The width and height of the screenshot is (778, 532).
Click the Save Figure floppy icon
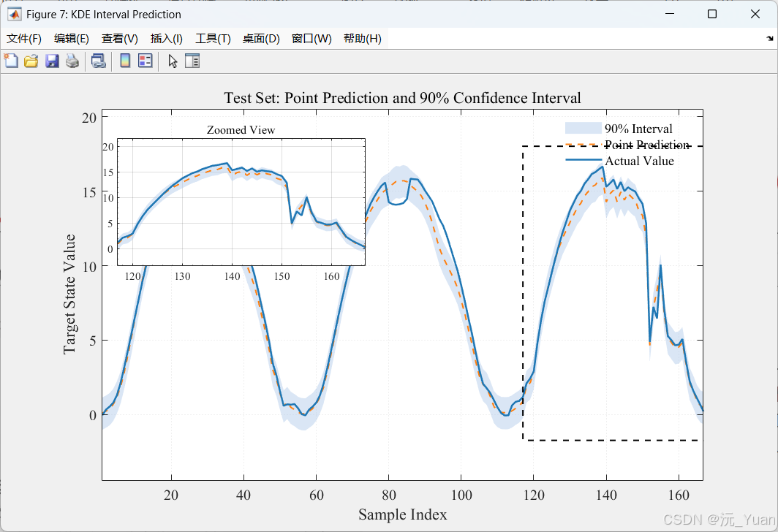(52, 61)
